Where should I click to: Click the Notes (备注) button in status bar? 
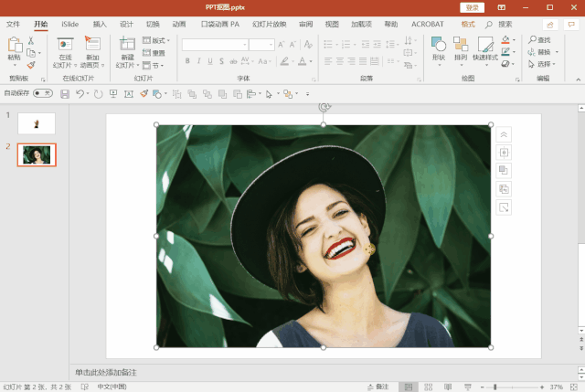(378, 387)
